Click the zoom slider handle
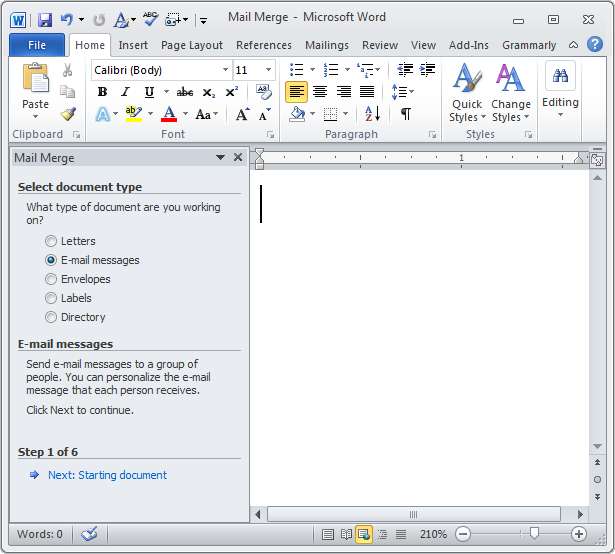The image size is (615, 554). (535, 534)
